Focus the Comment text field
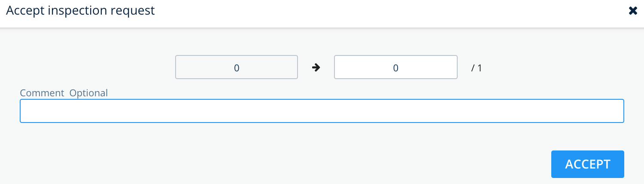 pyautogui.click(x=322, y=111)
